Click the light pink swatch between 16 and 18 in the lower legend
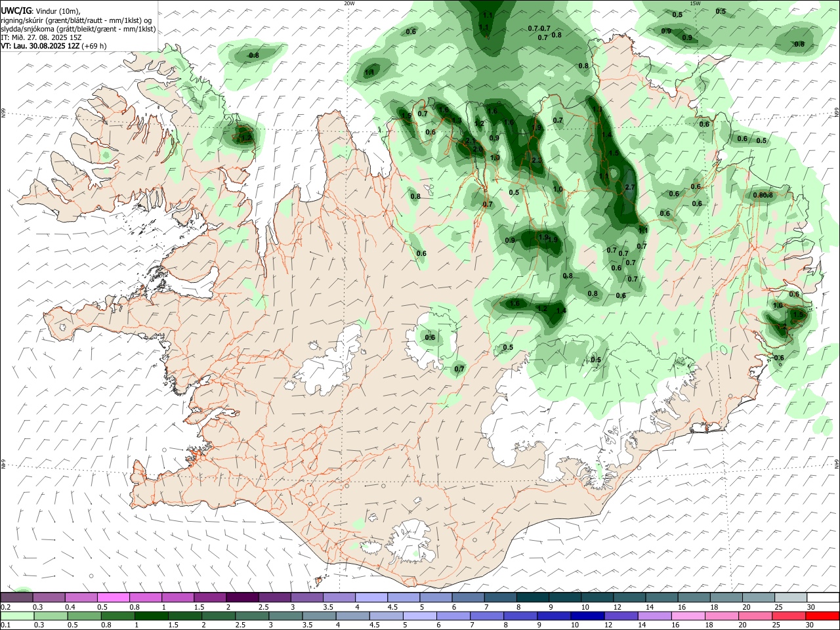This screenshot has height=630, width=840. pyautogui.click(x=688, y=616)
